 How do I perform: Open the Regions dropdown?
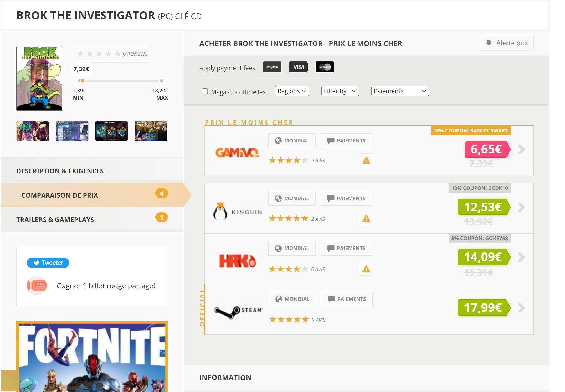(292, 91)
